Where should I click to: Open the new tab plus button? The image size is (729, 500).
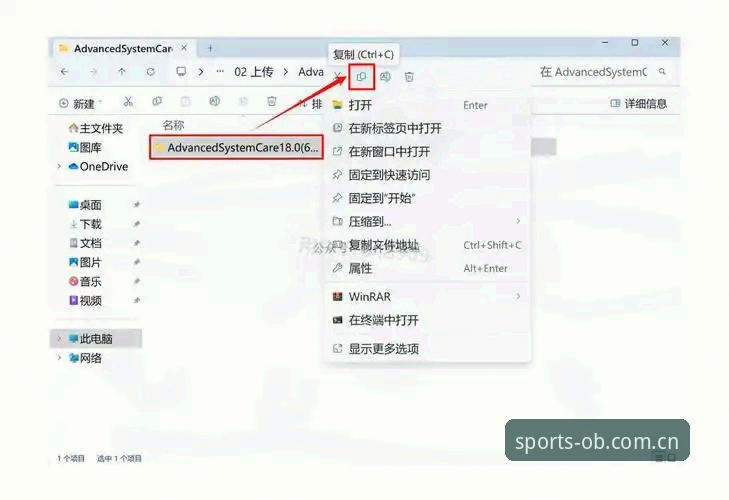210,48
